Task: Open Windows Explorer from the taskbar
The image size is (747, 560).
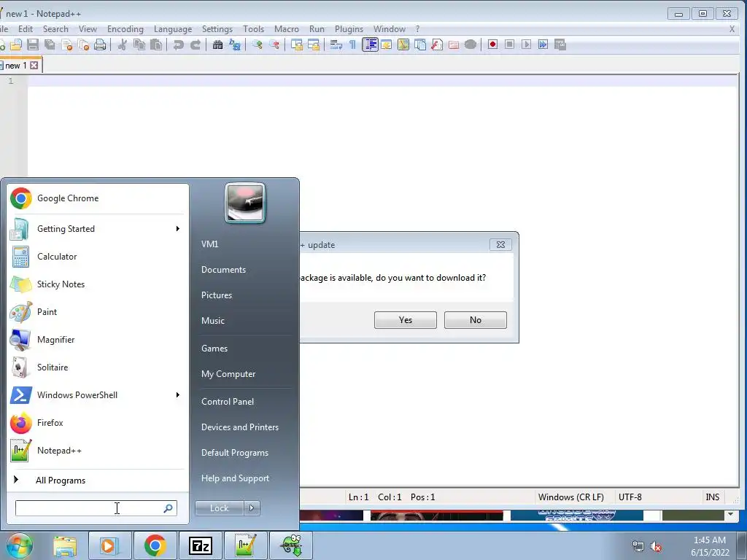Action: (x=65, y=545)
